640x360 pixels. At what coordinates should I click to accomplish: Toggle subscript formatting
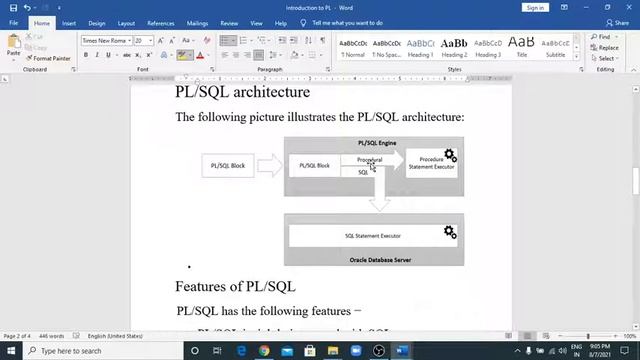click(x=138, y=55)
